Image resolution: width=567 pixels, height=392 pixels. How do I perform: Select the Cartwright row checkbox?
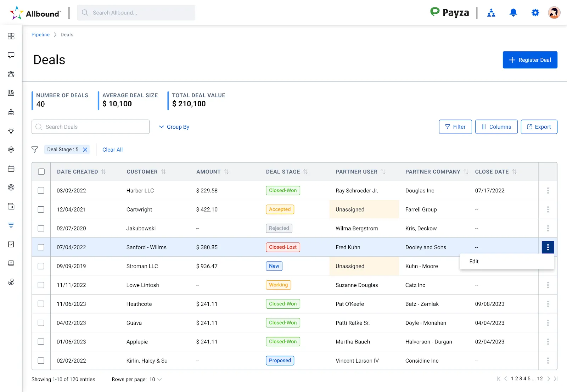coord(41,209)
